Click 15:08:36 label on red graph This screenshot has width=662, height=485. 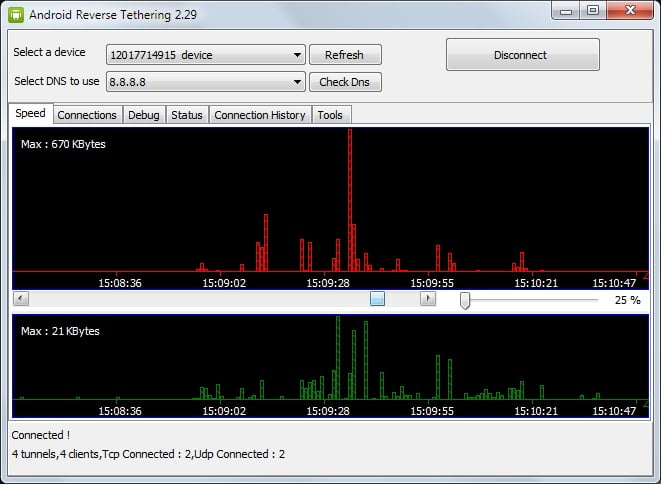pos(120,283)
